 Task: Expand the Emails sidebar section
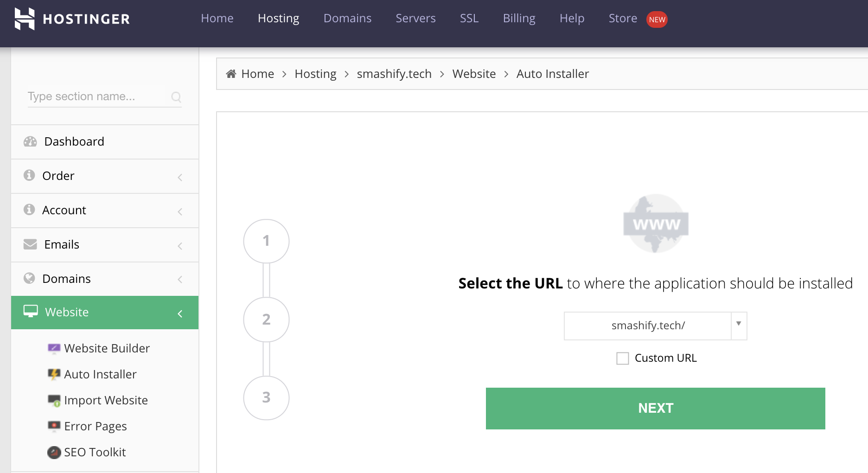(x=105, y=245)
